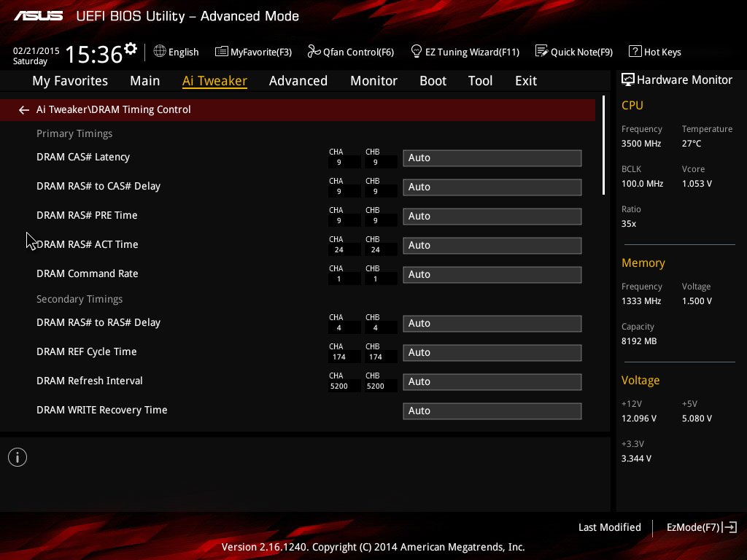This screenshot has width=747, height=560.
Task: Switch to the Main tab
Action: point(145,81)
